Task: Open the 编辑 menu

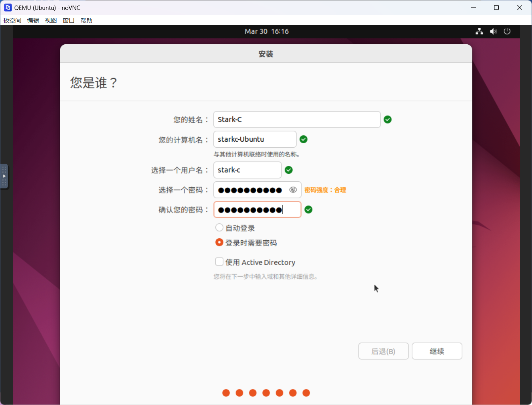Action: click(33, 20)
